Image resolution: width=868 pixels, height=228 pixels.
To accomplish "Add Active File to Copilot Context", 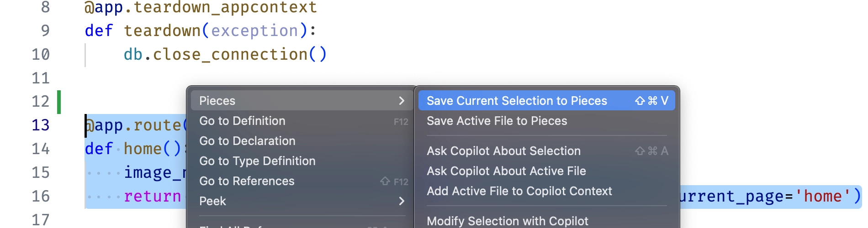I will (519, 191).
